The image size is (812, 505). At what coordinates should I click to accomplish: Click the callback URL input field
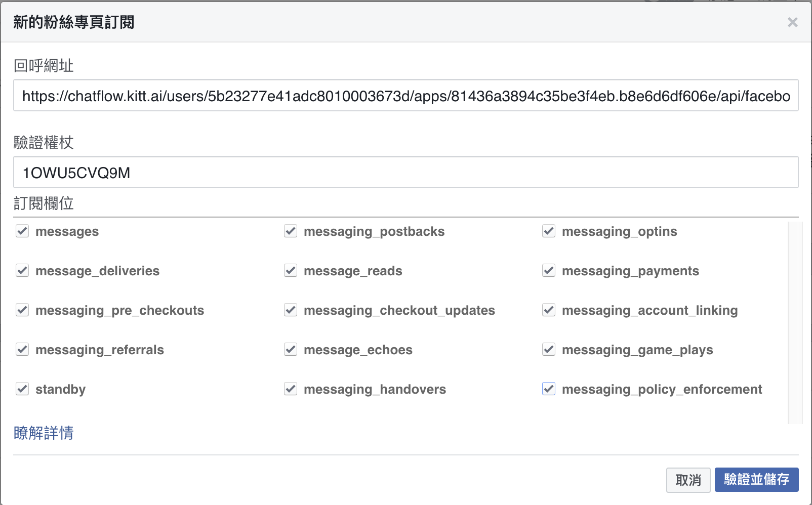pyautogui.click(x=405, y=96)
